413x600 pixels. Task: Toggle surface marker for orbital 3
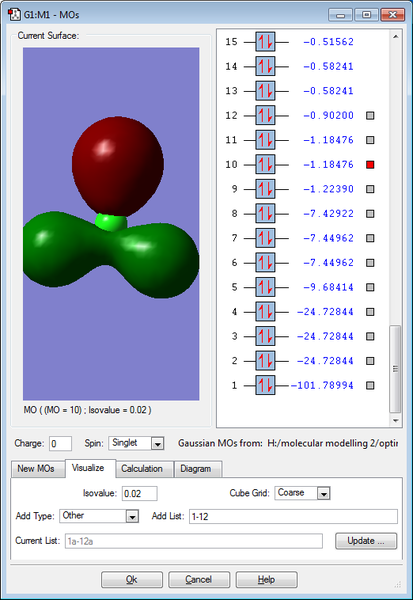(370, 336)
